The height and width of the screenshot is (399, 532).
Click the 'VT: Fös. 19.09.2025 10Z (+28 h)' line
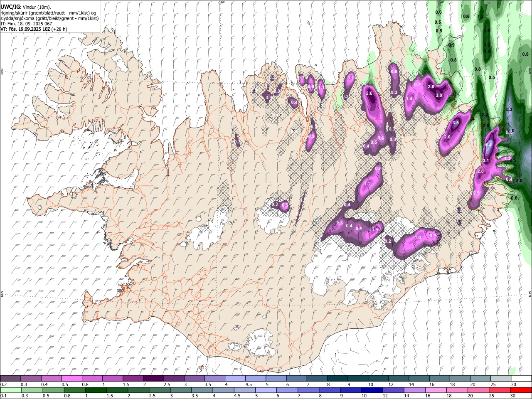click(x=34, y=29)
